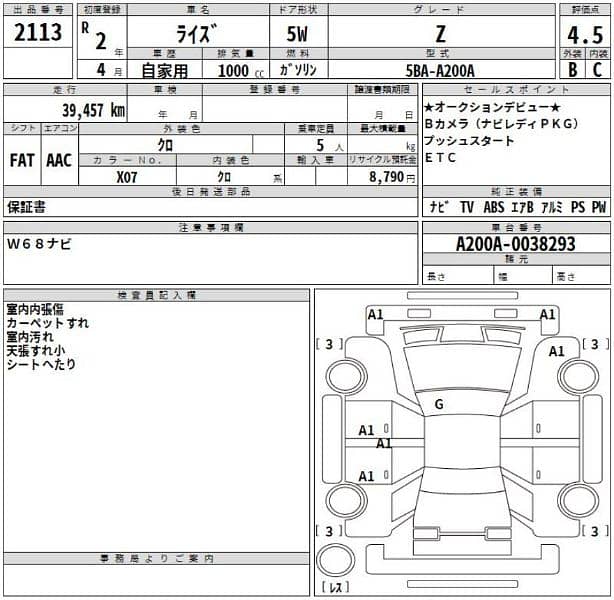Select the air conditioner type AAC
The image size is (614, 600).
59,160
